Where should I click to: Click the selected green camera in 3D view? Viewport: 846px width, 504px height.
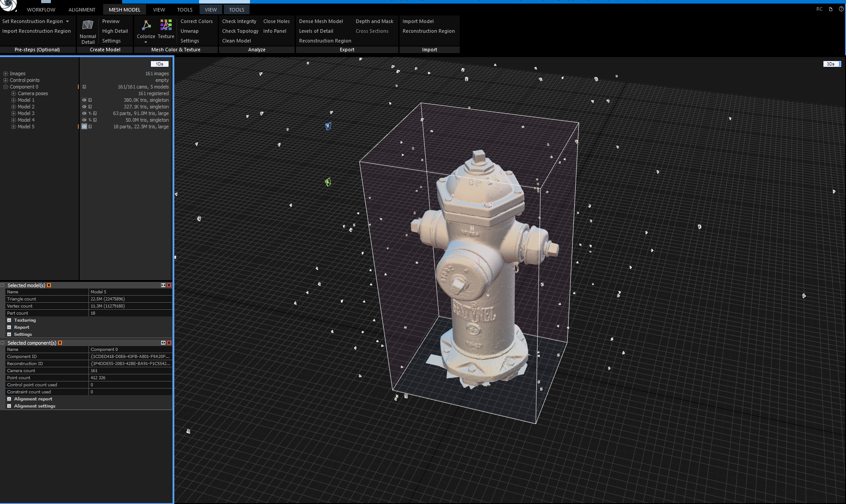[328, 182]
